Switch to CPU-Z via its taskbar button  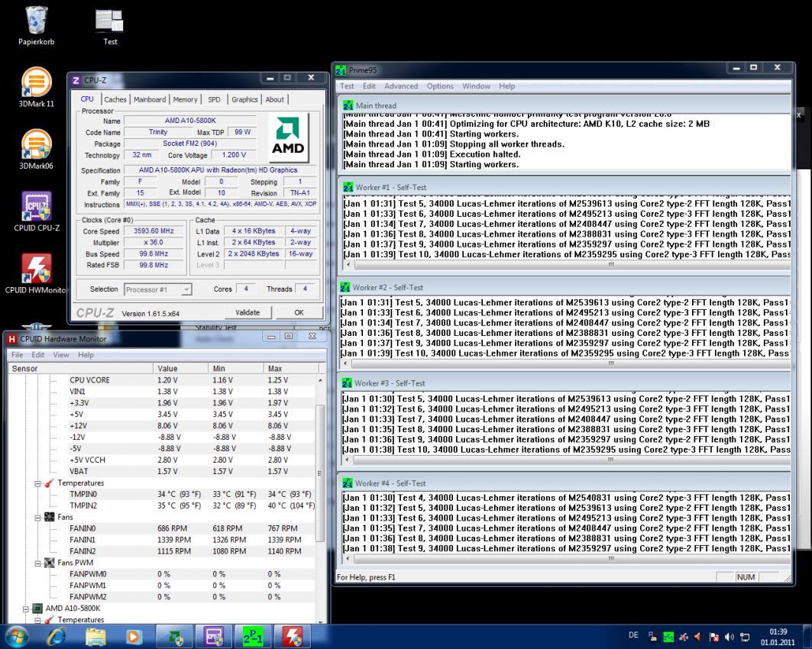(214, 636)
